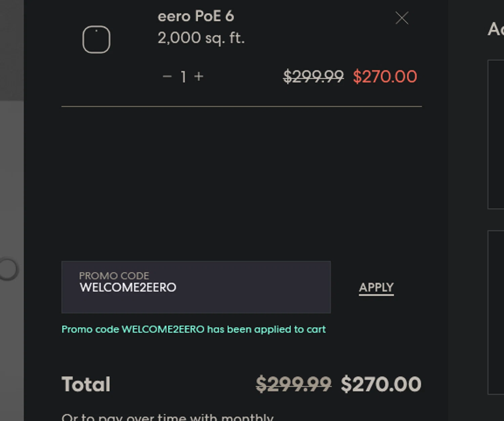Click the crossed-out $299.99 cart total
The height and width of the screenshot is (421, 504).
coord(293,384)
